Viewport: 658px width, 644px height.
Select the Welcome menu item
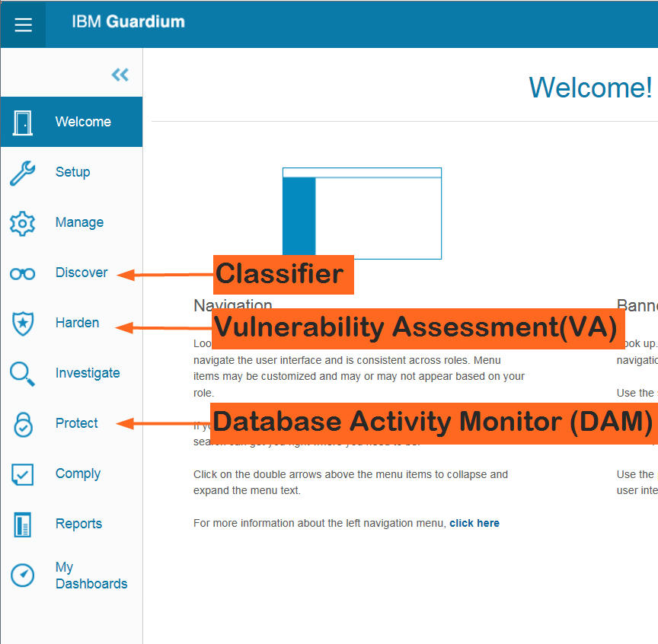click(72, 122)
